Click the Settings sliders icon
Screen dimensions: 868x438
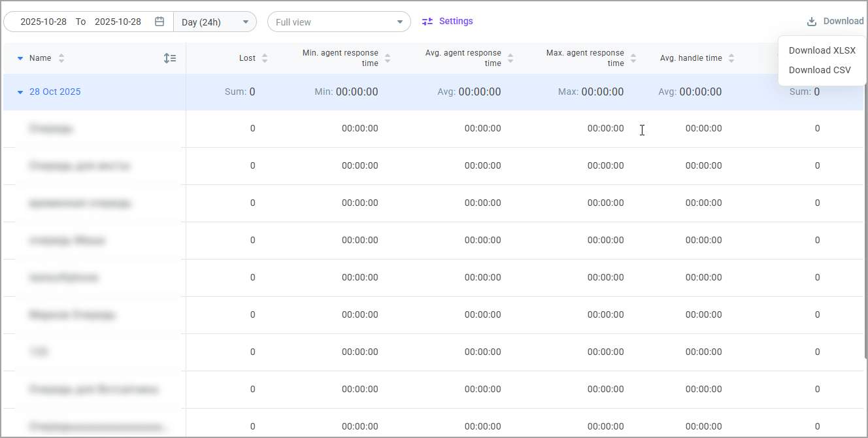[427, 21]
